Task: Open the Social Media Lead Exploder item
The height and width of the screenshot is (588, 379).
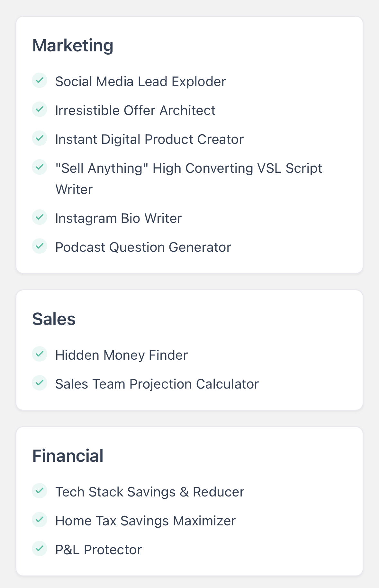Action: pyautogui.click(x=140, y=82)
